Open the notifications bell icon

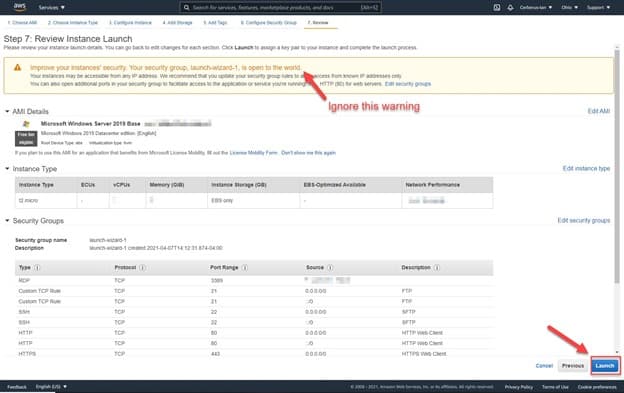pyautogui.click(x=510, y=7)
